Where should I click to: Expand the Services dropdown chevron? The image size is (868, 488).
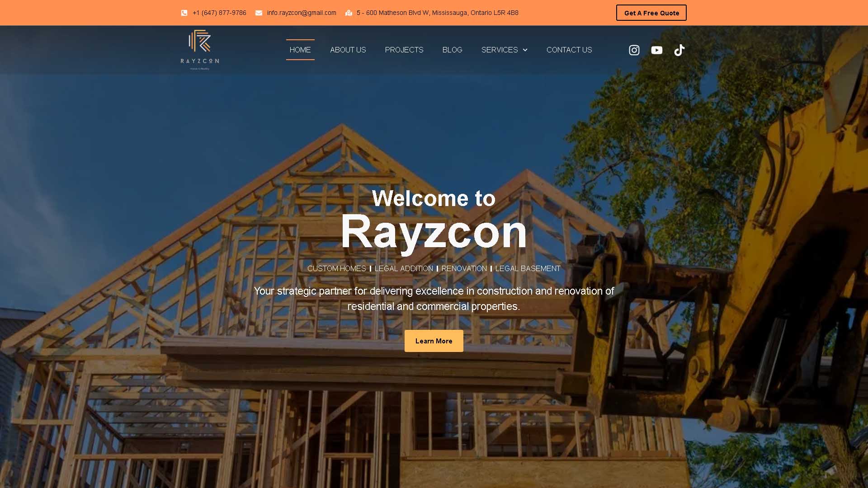pyautogui.click(x=525, y=50)
